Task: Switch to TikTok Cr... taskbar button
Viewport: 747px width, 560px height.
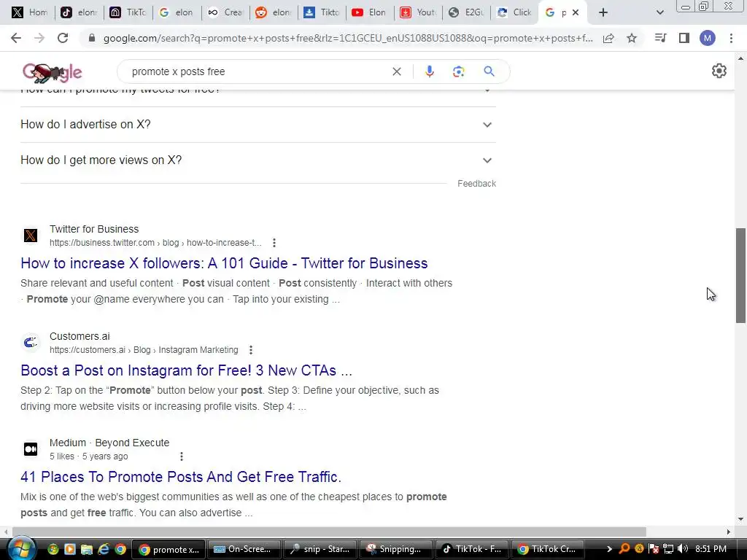Action: pyautogui.click(x=548, y=549)
